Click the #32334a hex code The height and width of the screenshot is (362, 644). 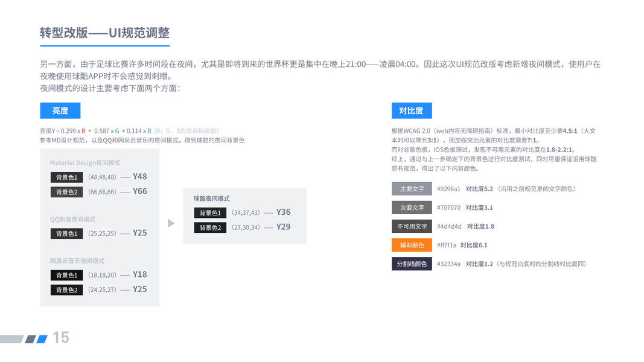tap(448, 264)
